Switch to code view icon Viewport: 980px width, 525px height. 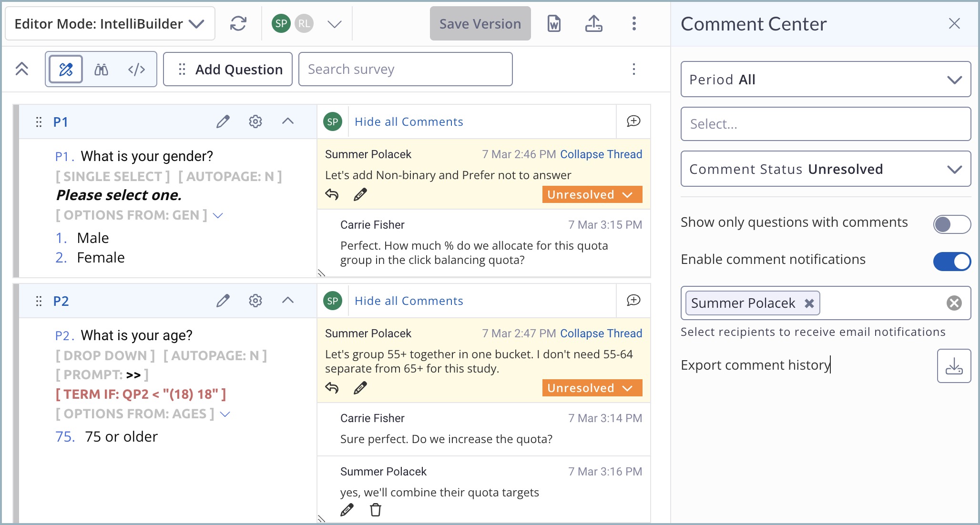136,70
